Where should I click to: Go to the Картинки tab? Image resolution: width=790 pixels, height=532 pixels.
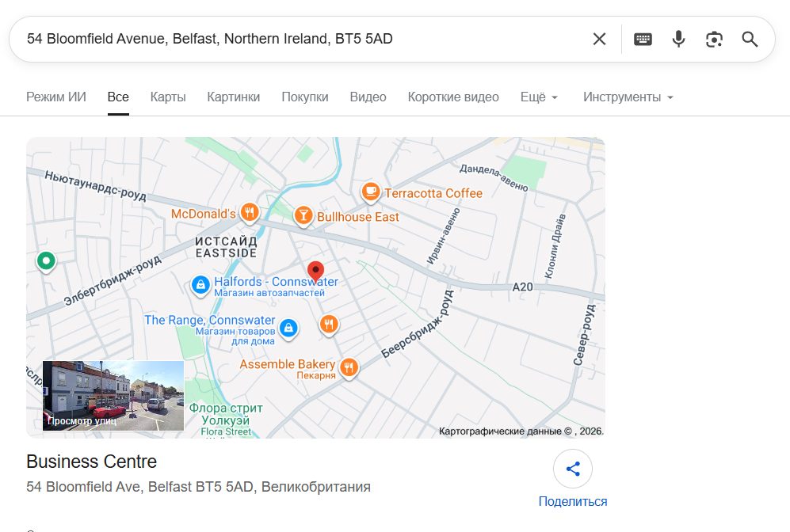(233, 97)
